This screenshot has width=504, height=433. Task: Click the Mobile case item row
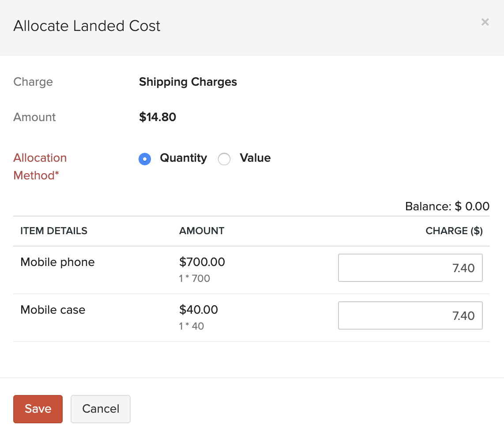pyautogui.click(x=53, y=310)
